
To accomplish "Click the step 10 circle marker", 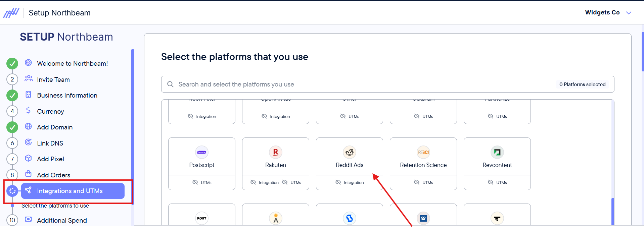I will (x=12, y=220).
